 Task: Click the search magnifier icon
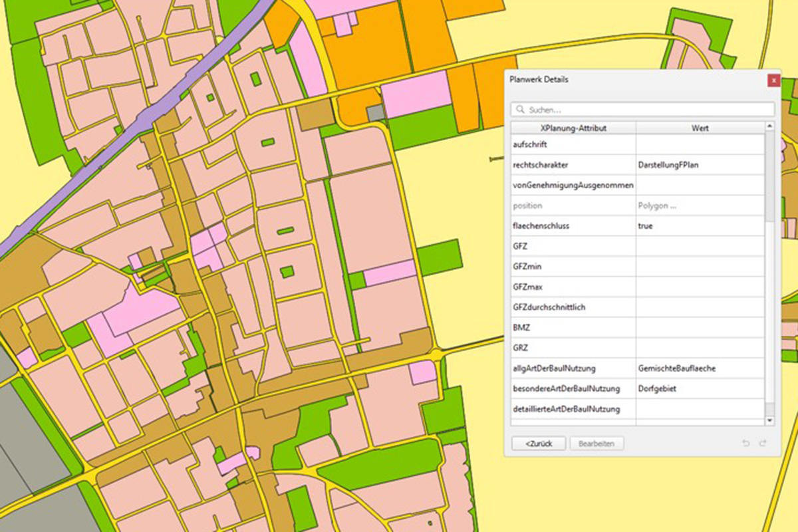click(x=520, y=109)
